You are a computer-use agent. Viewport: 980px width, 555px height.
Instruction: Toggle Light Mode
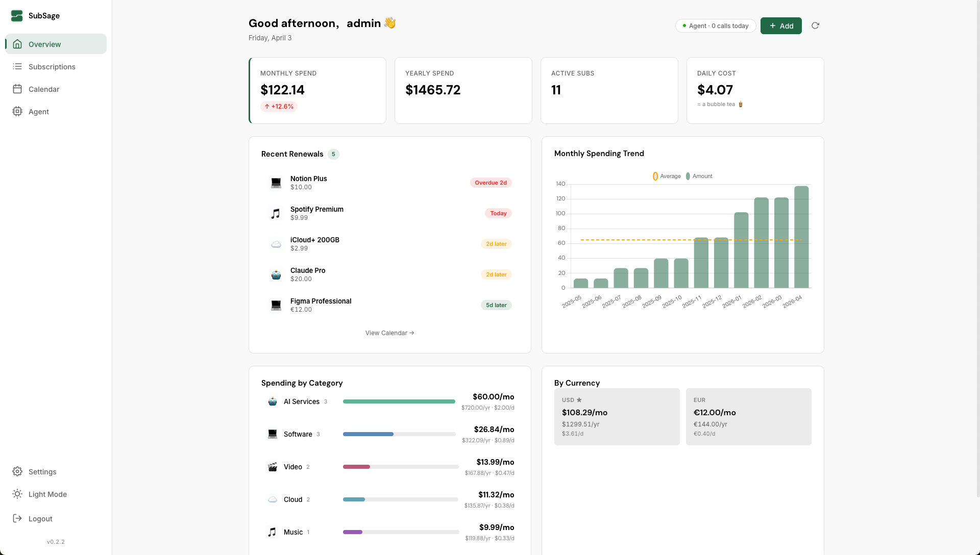tap(17, 494)
